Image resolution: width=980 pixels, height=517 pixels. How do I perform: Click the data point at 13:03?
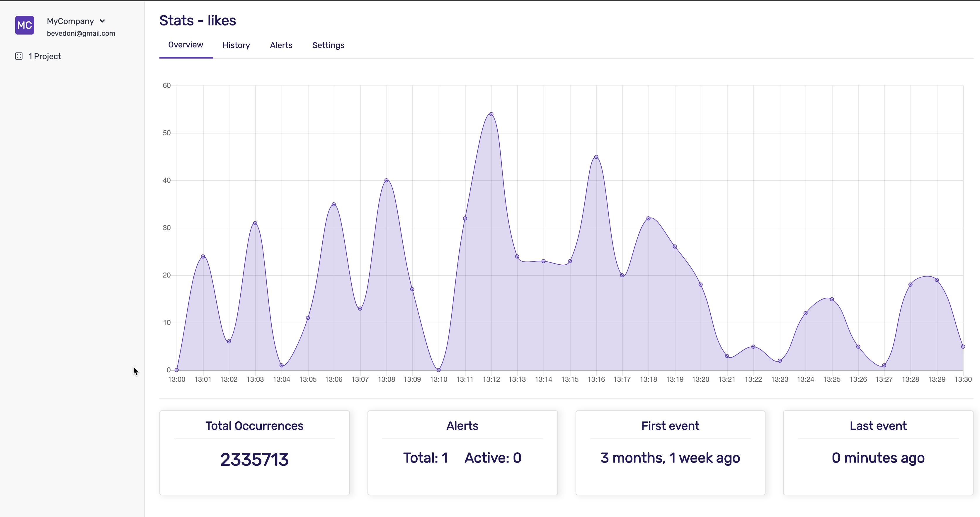[x=255, y=223]
